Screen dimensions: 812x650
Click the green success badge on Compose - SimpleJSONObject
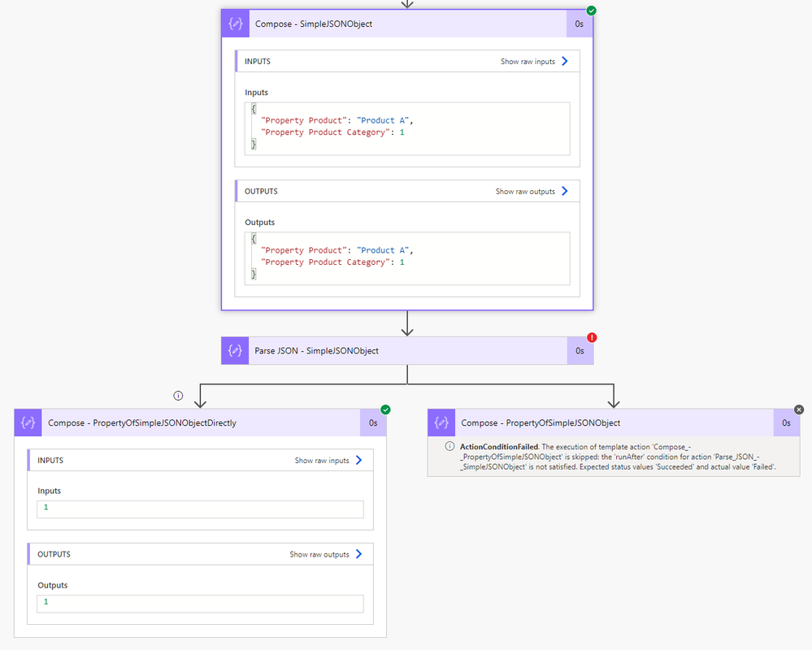point(592,11)
